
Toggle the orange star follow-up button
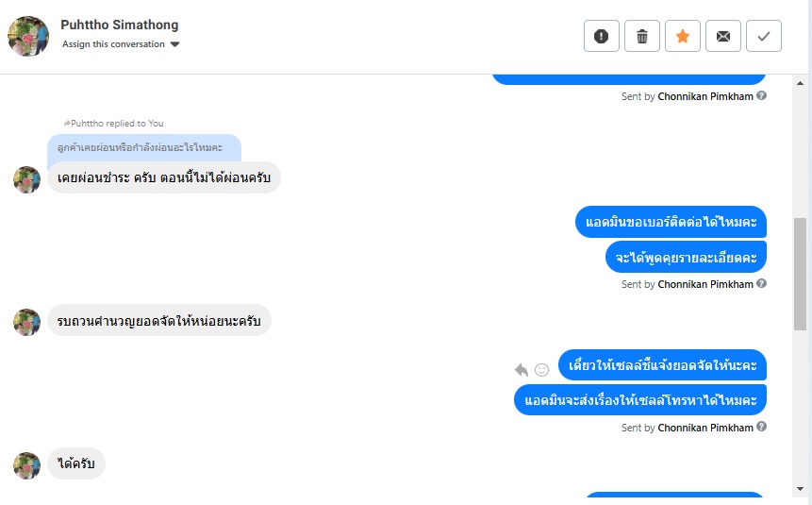(683, 36)
